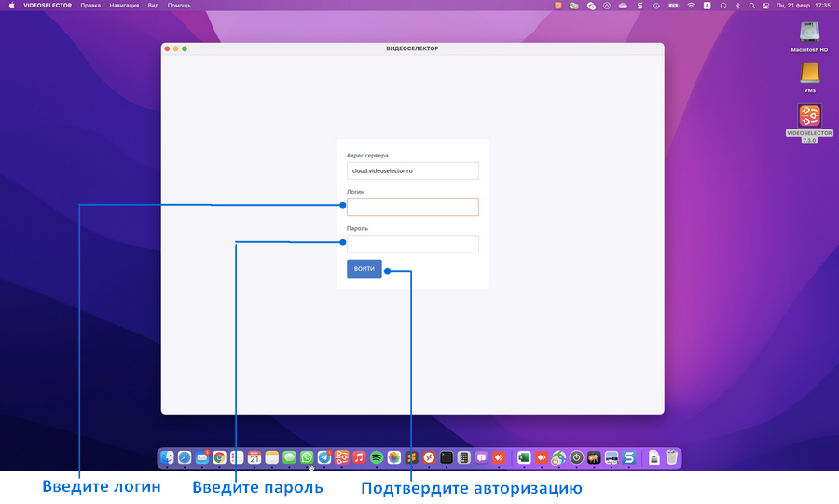Open Microsoft Remote Desktop in the dock
The image size is (839, 504).
tap(429, 457)
